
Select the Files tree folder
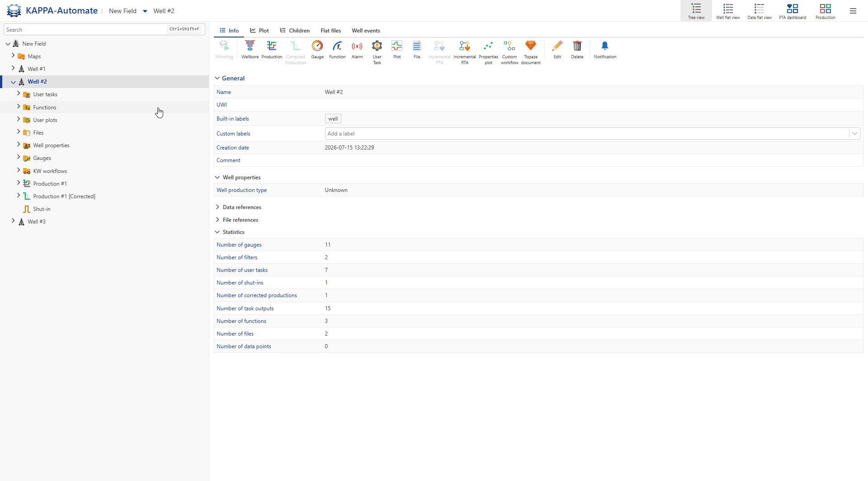38,133
